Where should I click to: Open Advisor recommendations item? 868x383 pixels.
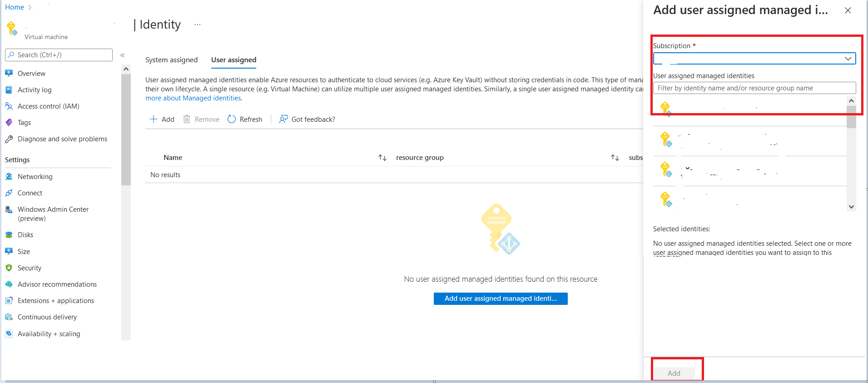[57, 284]
